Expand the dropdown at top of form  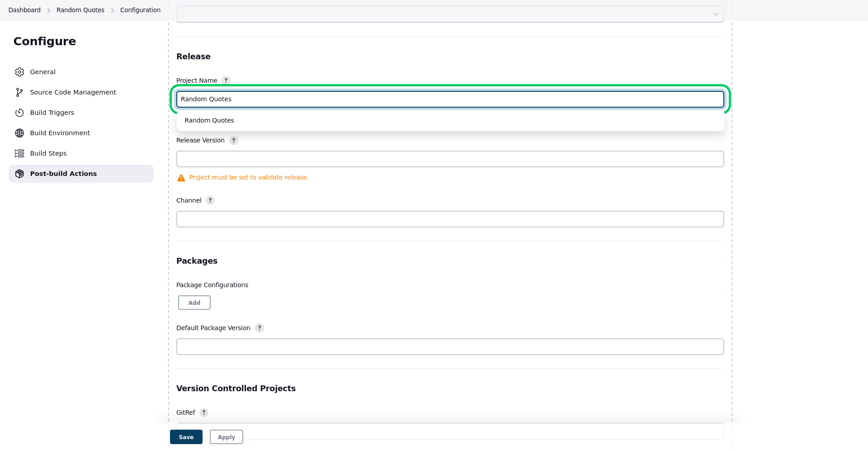click(450, 14)
